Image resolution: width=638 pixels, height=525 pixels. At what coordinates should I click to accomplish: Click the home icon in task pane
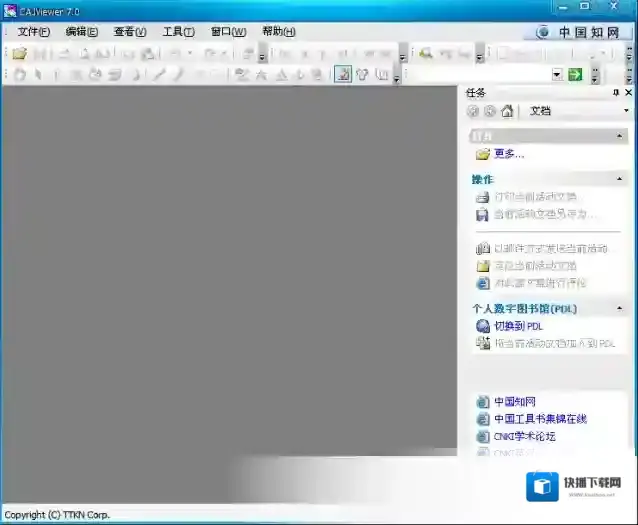[508, 111]
